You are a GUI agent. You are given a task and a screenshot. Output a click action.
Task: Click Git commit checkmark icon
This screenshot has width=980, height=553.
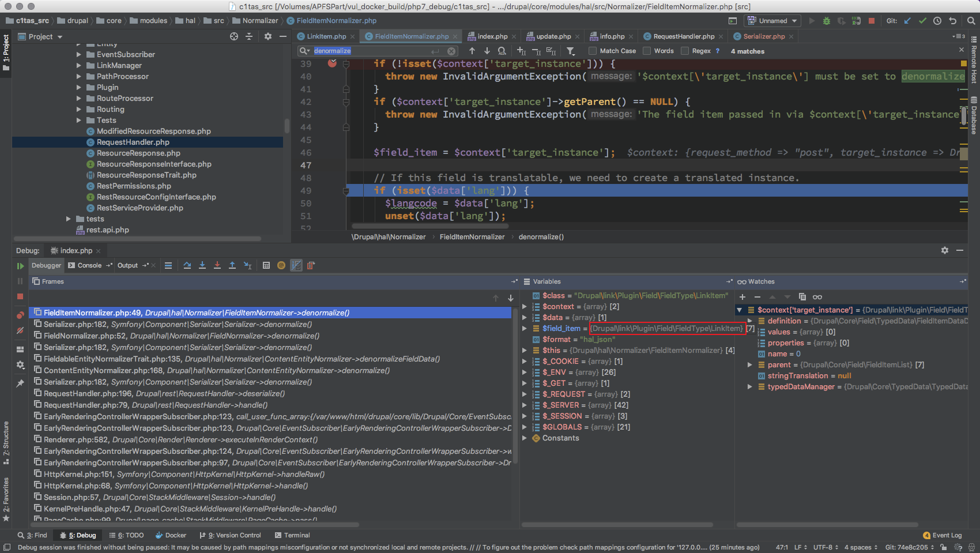922,21
